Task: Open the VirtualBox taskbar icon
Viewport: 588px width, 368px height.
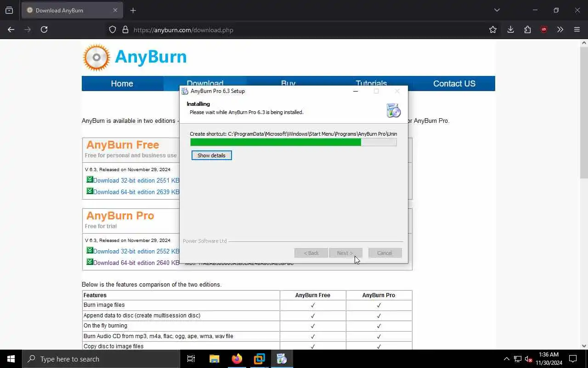Action: point(259,359)
